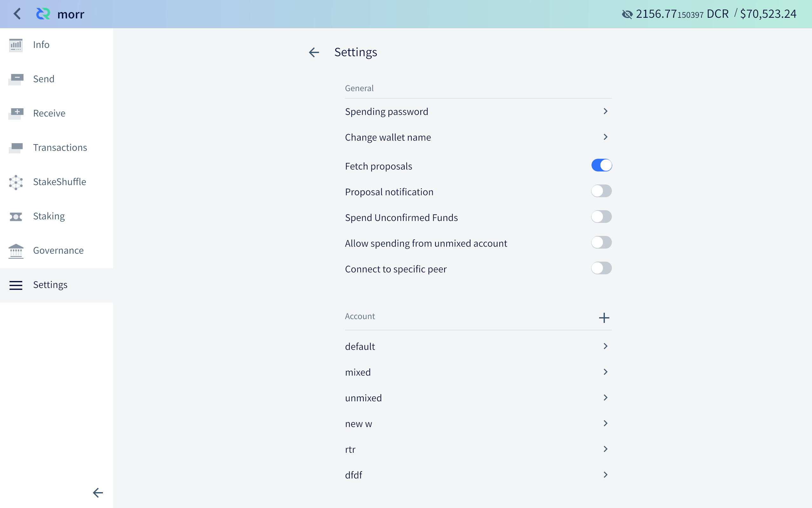Click the StakeShuffle sidebar icon
The height and width of the screenshot is (508, 812).
(16, 182)
